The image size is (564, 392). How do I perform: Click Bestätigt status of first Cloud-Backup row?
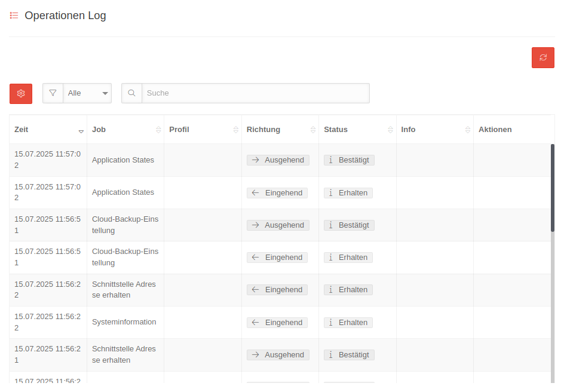click(349, 225)
